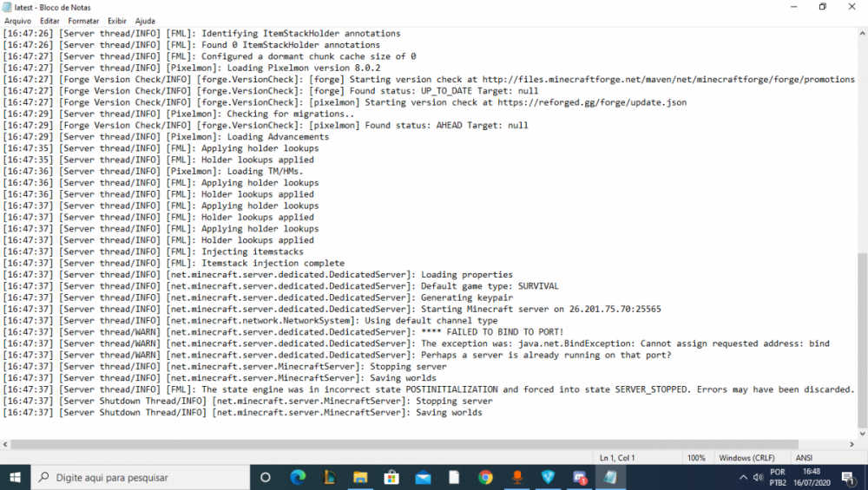Viewport: 868px width, 490px height.
Task: Click 'Generating keypair' log text
Action: [467, 297]
